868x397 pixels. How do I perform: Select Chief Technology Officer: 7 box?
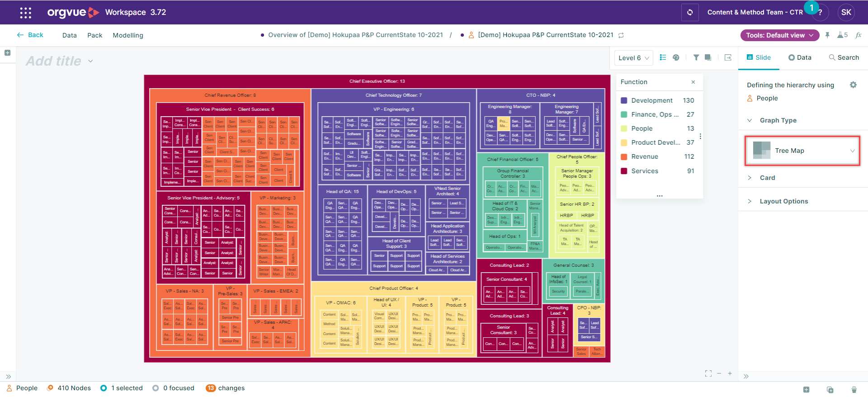pos(393,95)
